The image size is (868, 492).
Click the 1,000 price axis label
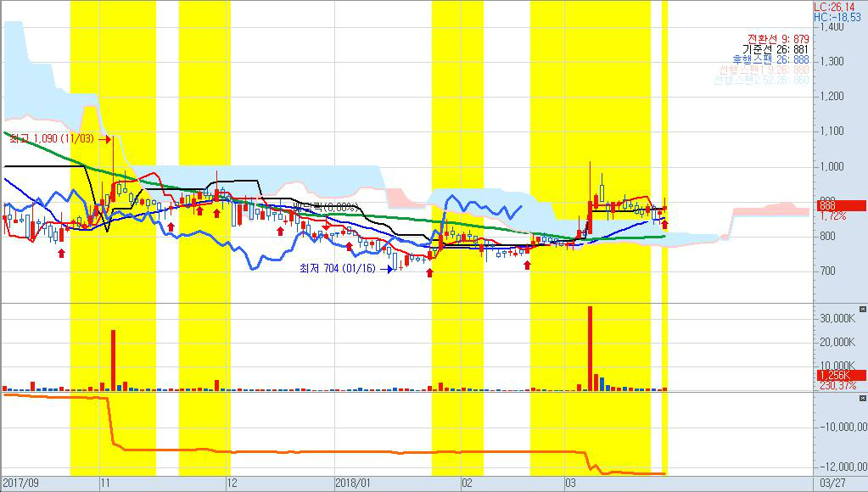pos(832,166)
